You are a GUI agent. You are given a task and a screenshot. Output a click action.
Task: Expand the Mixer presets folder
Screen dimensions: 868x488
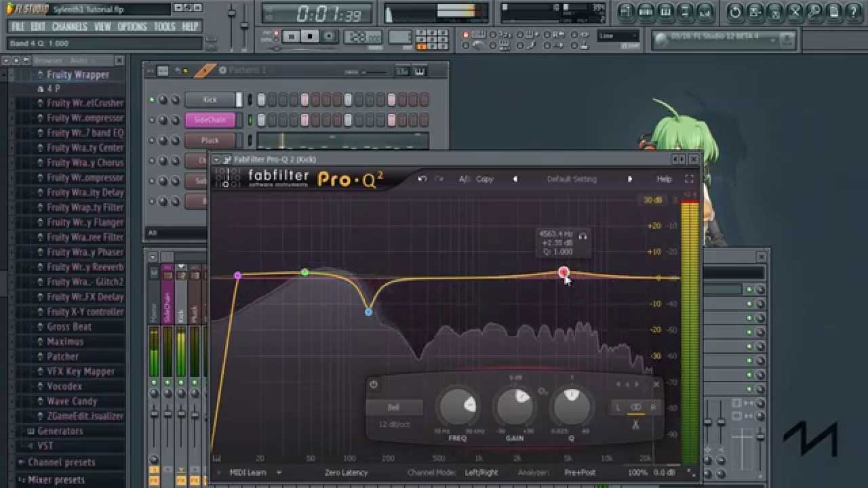click(56, 480)
